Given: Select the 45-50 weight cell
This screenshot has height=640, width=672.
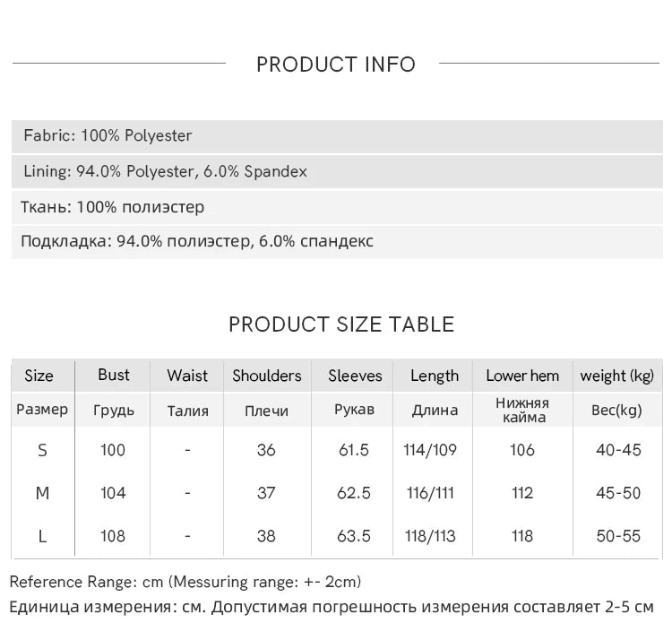Looking at the screenshot, I should [x=618, y=493].
